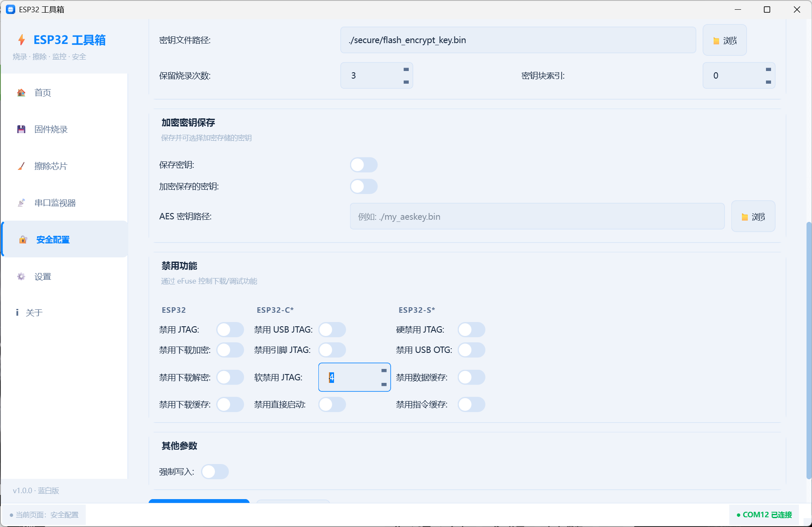
Task: Click the v1.0.0 · 蓝白版 version label
Action: coord(36,491)
